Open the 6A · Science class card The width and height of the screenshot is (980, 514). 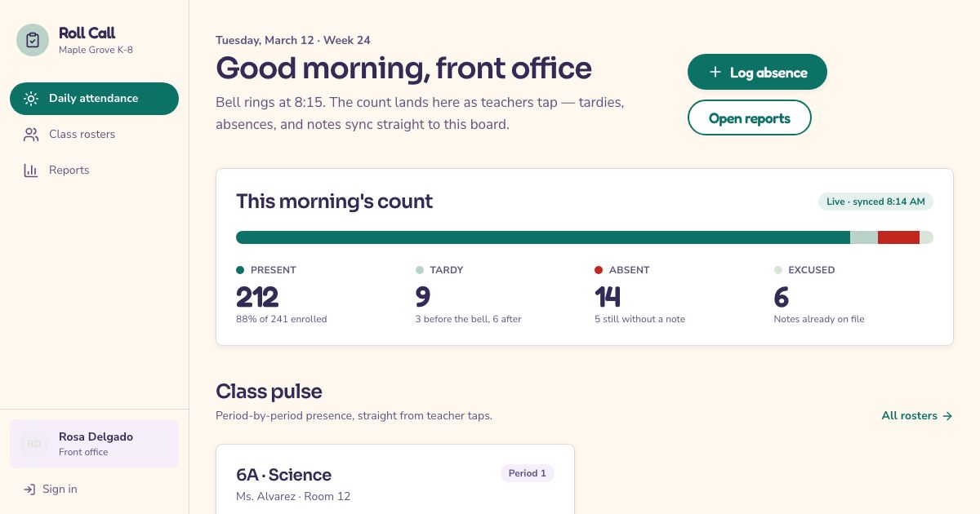[395, 480]
